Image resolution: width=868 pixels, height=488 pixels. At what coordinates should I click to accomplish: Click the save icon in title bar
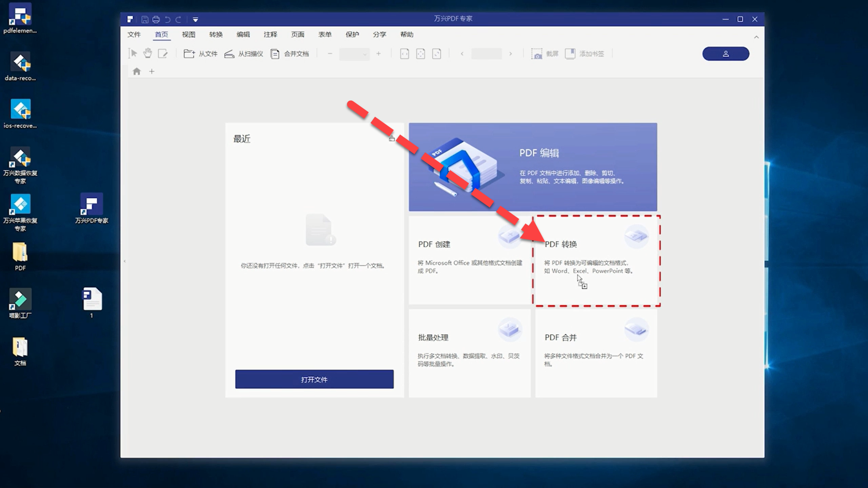click(x=145, y=19)
